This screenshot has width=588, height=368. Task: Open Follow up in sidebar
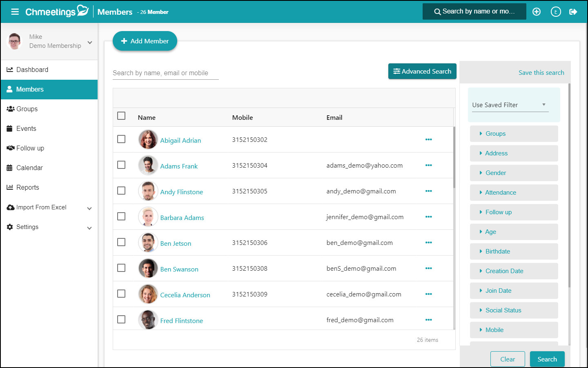point(49,148)
